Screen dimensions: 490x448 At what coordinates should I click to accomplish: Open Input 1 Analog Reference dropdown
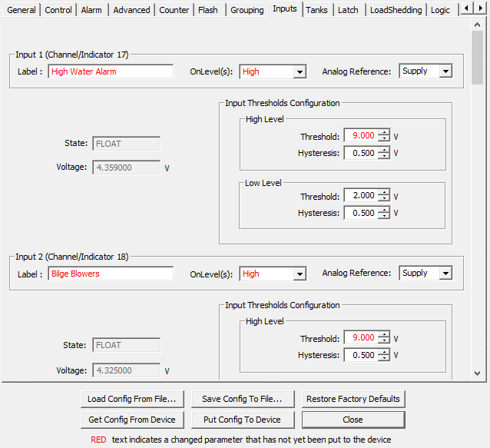coord(445,71)
